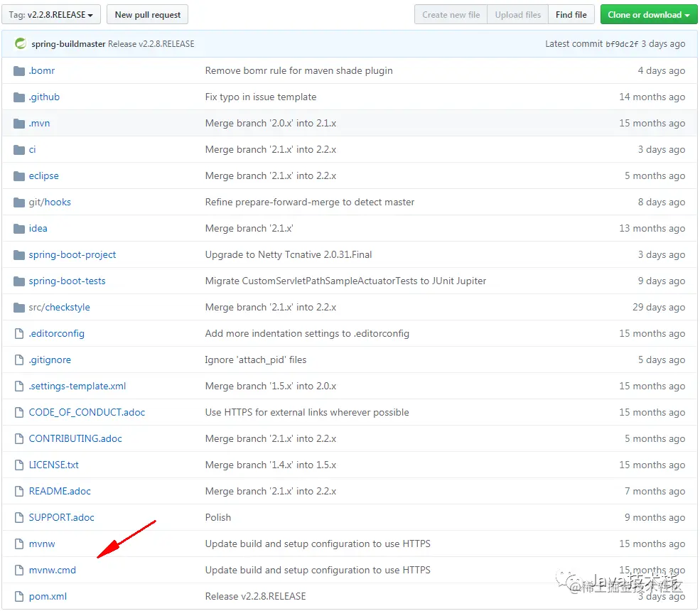
Task: Open the SUPPORT.adoc file
Action: click(x=62, y=518)
